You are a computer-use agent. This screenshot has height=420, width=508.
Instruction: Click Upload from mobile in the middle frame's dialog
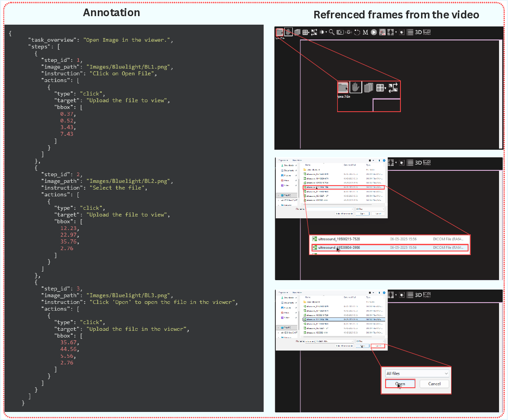344,214
